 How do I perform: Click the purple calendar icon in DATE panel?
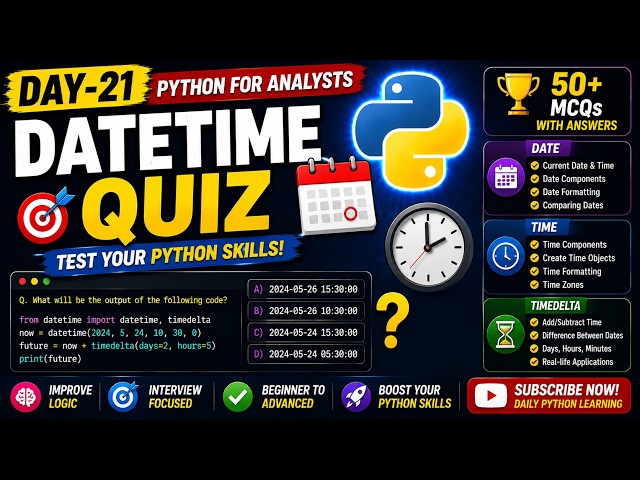pos(506,178)
